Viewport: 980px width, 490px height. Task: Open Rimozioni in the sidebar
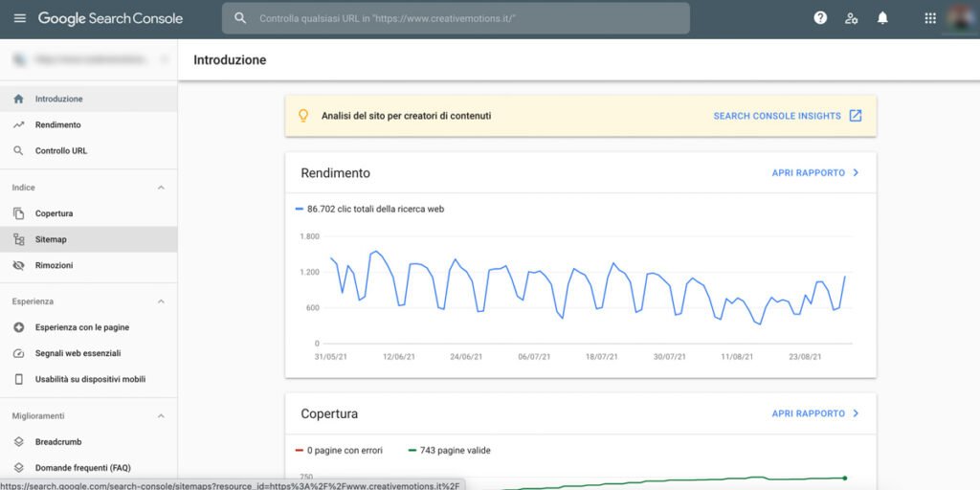89,265
